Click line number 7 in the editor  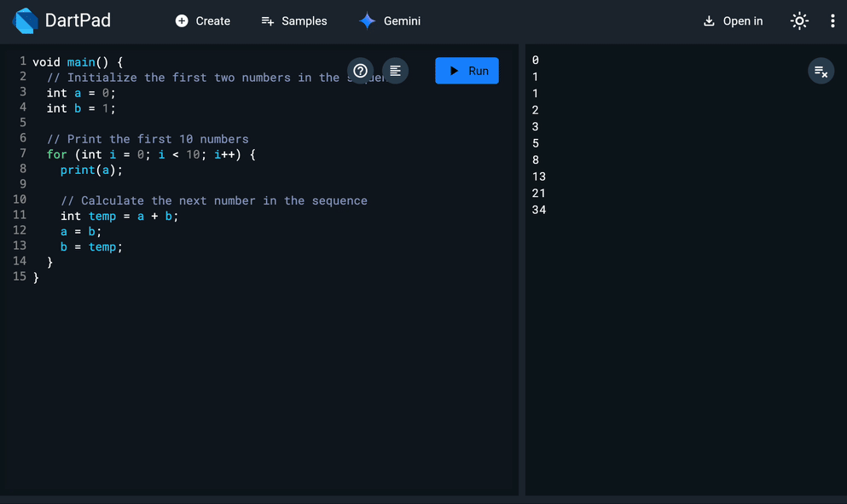coord(22,154)
